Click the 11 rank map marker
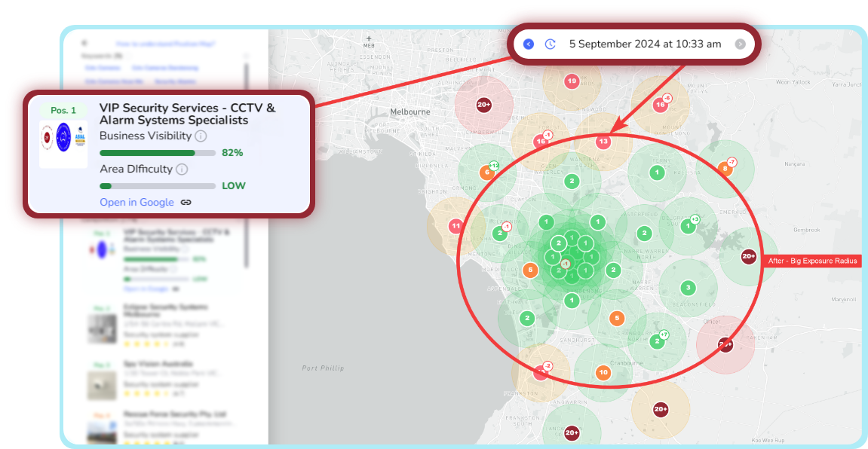The height and width of the screenshot is (449, 868). 456,225
